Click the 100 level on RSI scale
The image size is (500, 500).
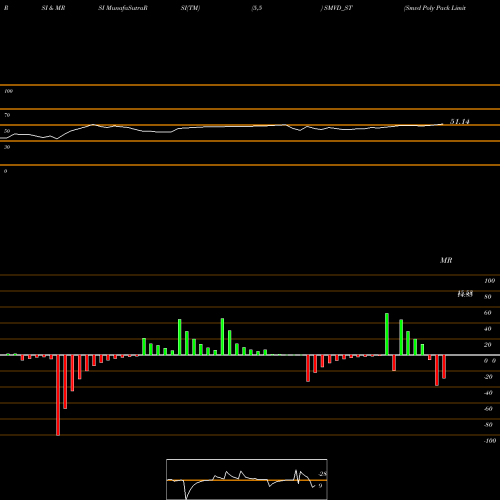click(x=8, y=91)
